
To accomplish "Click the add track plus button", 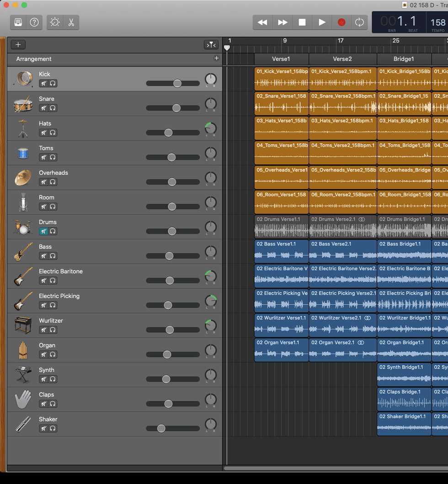I will [18, 45].
